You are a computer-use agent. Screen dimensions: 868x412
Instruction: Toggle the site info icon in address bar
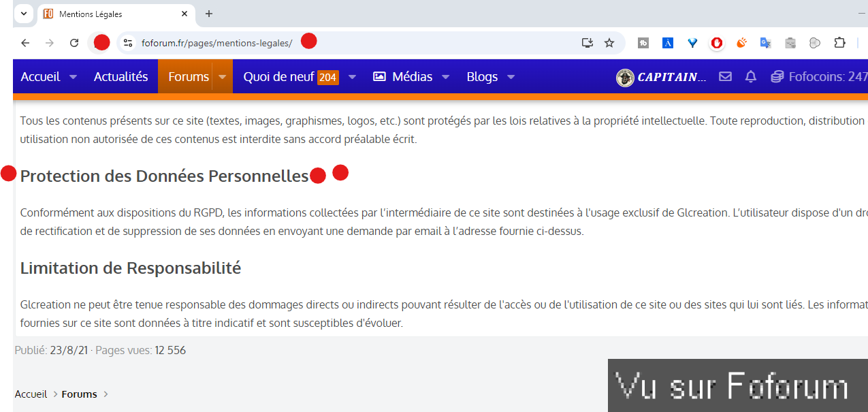tap(128, 42)
